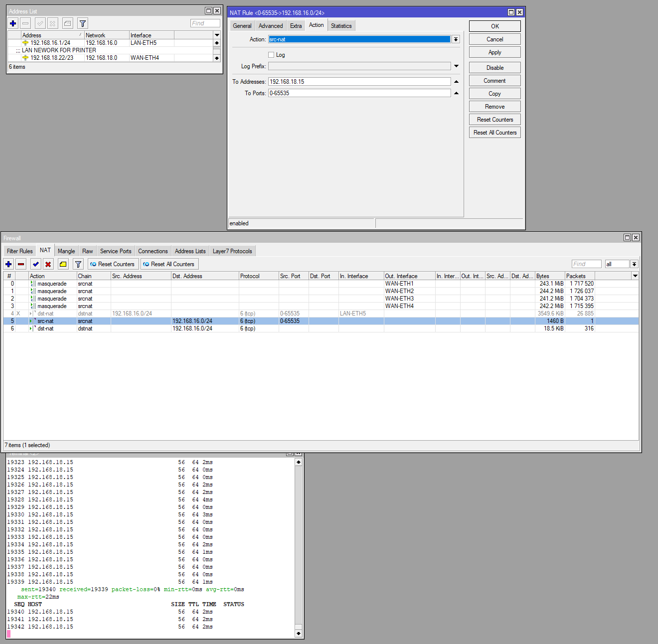Select the 192.168.18.22/23 address row
Screen dimensions: 658x644
[110, 58]
